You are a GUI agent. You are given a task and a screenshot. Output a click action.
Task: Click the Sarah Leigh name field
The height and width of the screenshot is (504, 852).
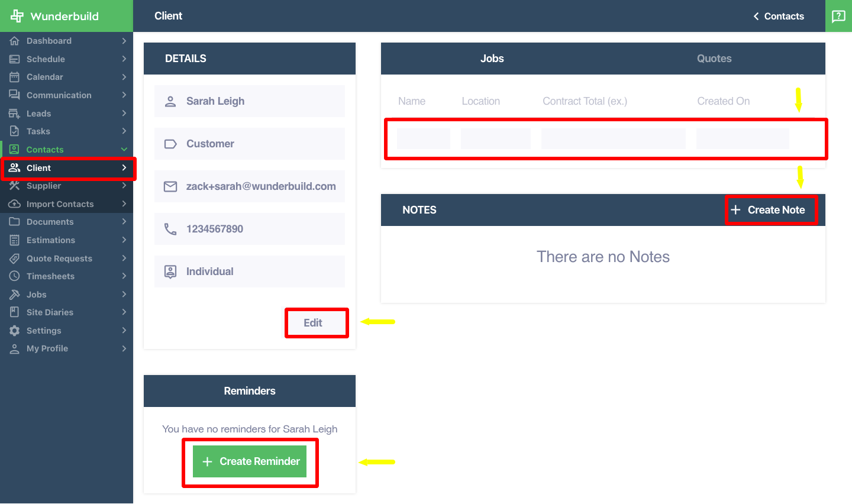click(x=250, y=101)
